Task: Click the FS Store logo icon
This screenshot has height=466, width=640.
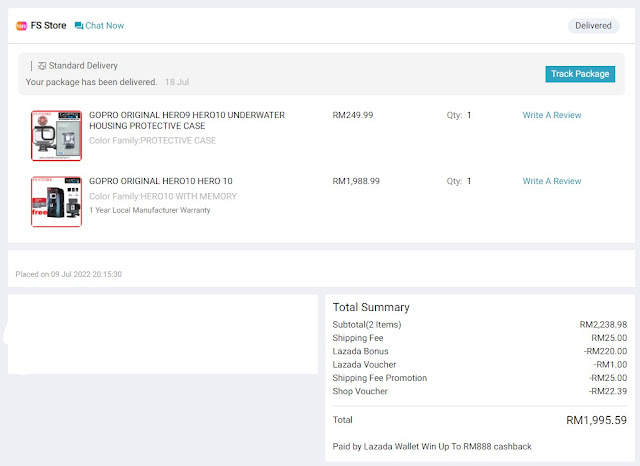Action: click(21, 26)
